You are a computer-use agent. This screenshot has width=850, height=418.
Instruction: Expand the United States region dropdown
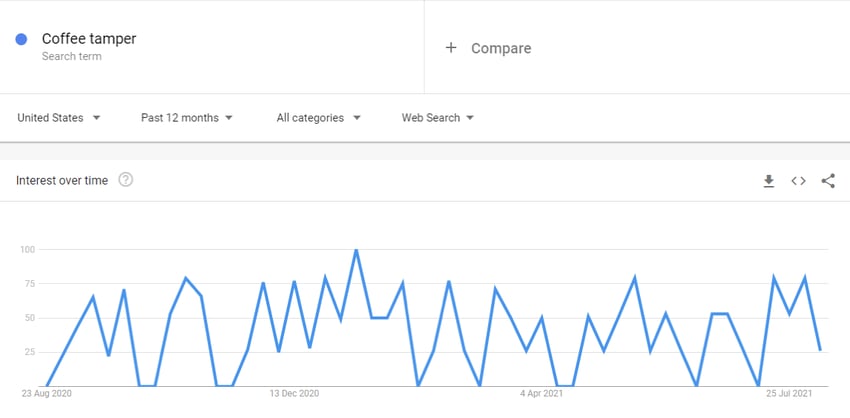point(59,118)
